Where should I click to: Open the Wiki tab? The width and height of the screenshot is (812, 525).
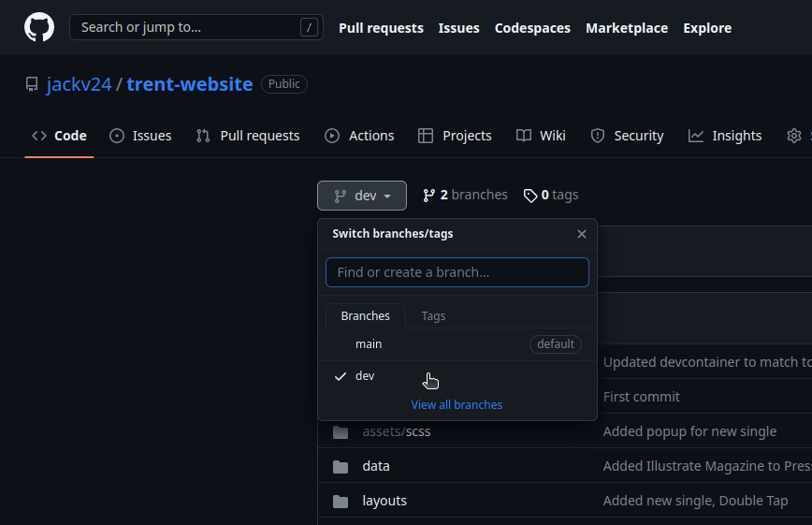541,136
